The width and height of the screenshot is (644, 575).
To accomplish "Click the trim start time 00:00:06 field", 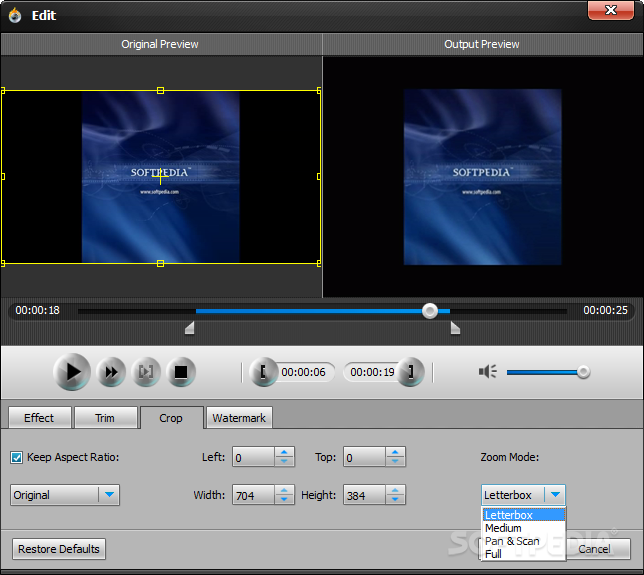I will coord(304,372).
